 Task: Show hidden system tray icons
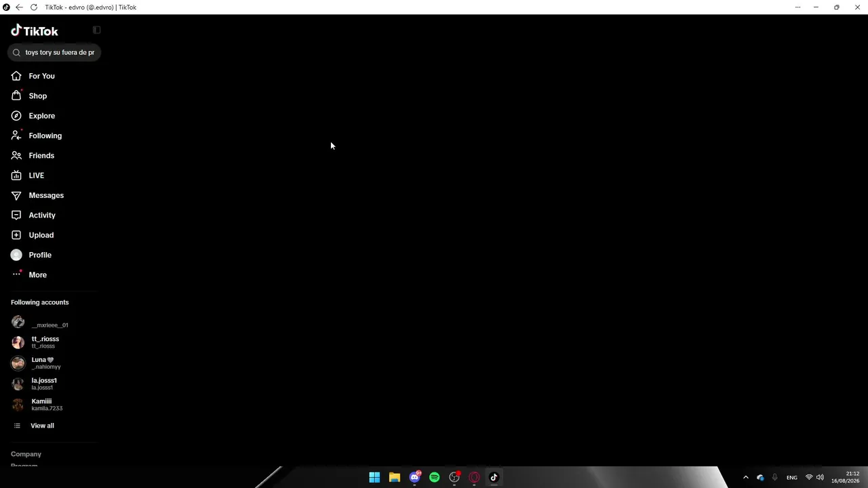[x=746, y=477]
